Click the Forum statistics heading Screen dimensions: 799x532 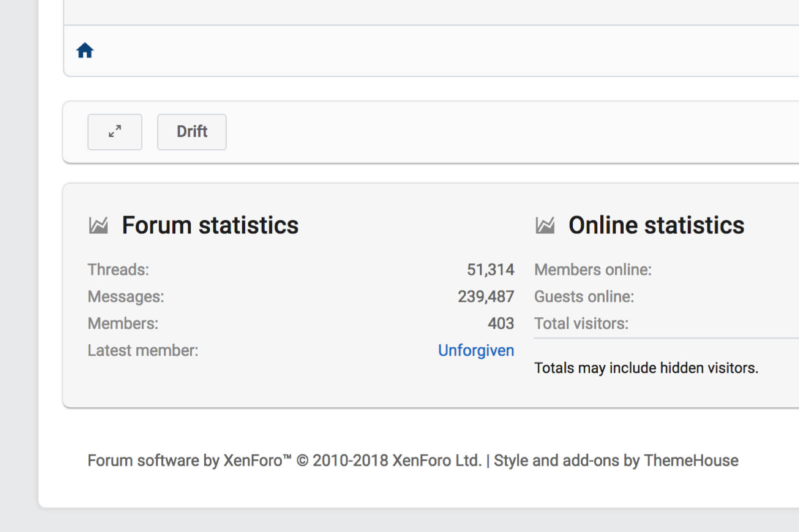coord(210,226)
